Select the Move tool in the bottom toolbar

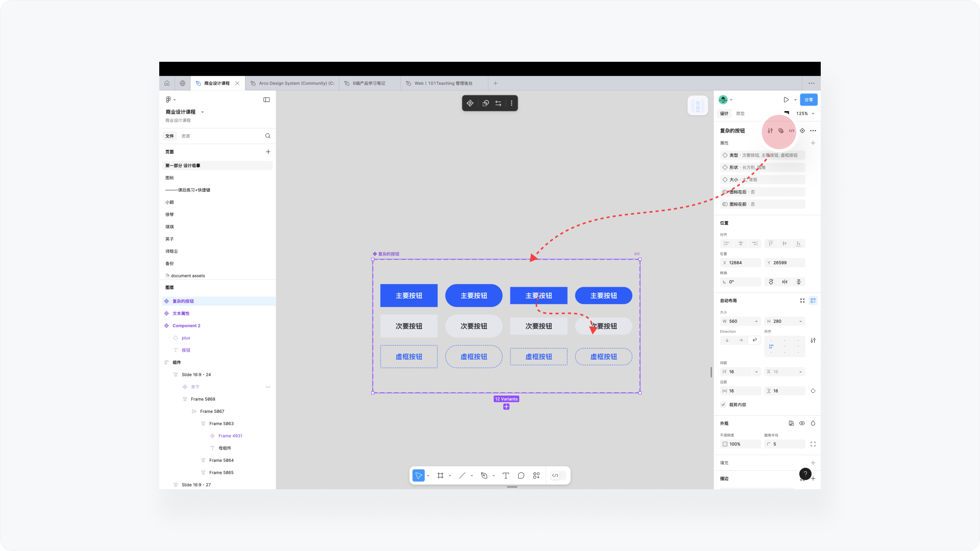(419, 475)
